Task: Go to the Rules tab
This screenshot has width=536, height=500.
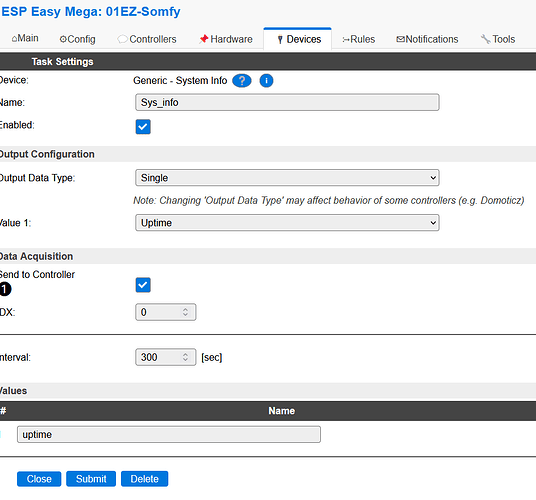Action: (x=359, y=39)
